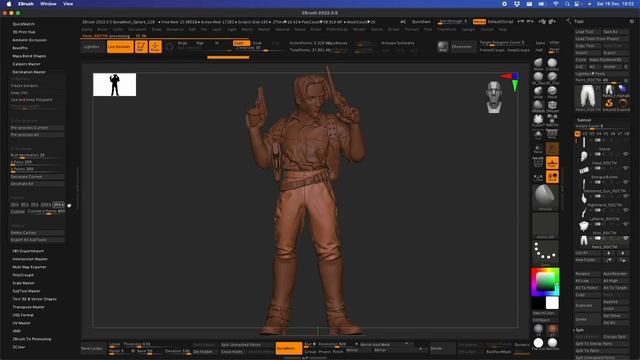The width and height of the screenshot is (640, 360).
Task: Toggle the Floor grid button
Action: (x=552, y=163)
